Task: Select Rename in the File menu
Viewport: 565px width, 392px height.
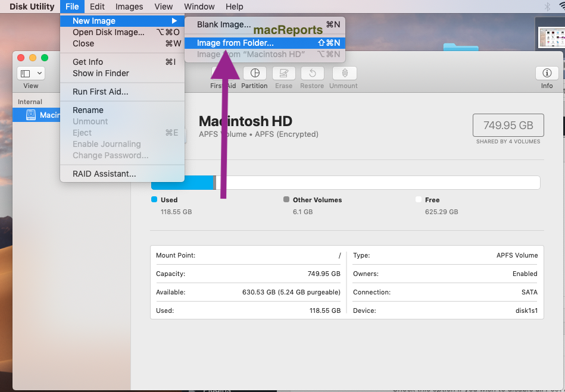Action: click(122, 110)
